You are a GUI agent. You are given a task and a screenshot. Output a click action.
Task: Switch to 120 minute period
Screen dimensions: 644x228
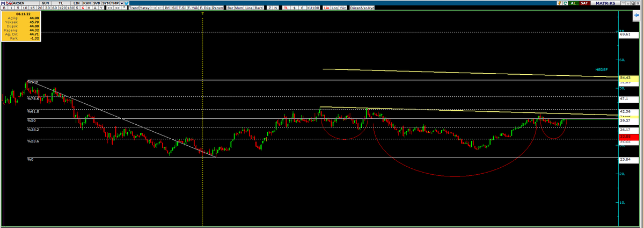click(62, 8)
